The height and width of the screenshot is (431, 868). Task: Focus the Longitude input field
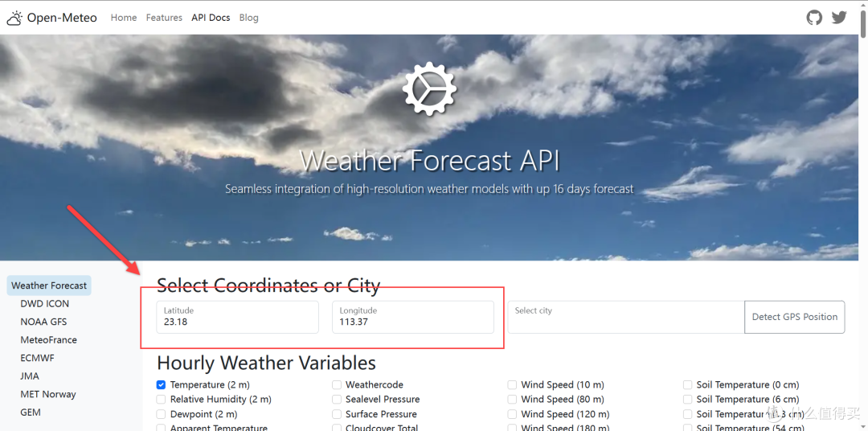click(412, 317)
